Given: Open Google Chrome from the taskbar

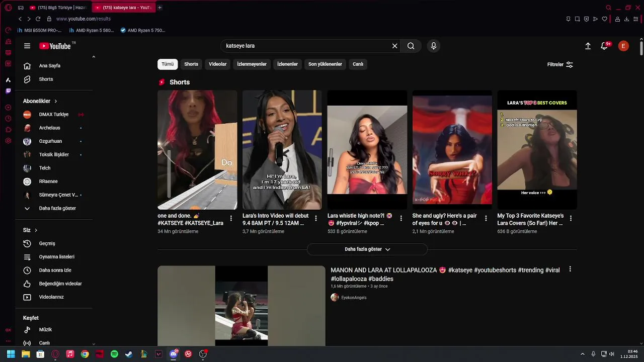Looking at the screenshot, I should (85, 354).
